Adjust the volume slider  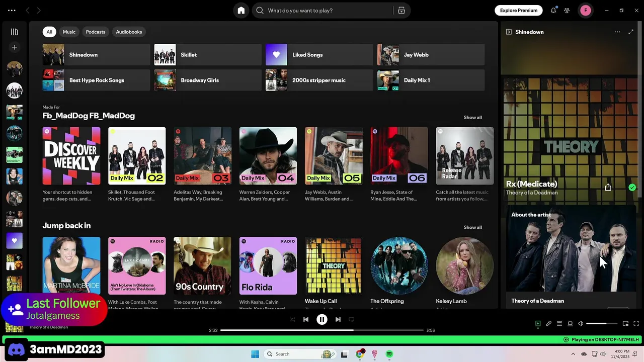(602, 324)
